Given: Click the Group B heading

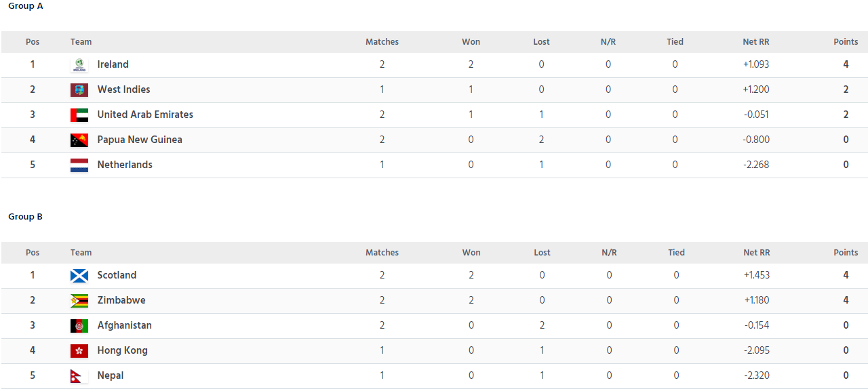Looking at the screenshot, I should pyautogui.click(x=26, y=217).
